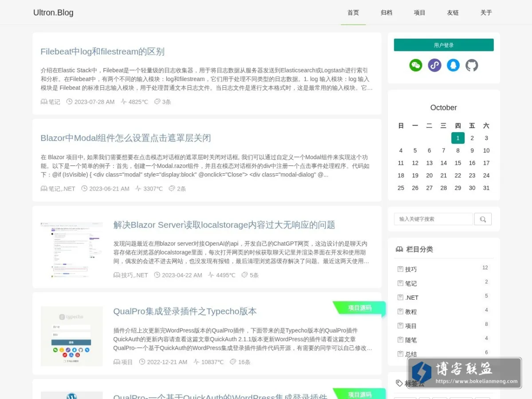
Task: Open the 关于 nav item
Action: click(486, 12)
